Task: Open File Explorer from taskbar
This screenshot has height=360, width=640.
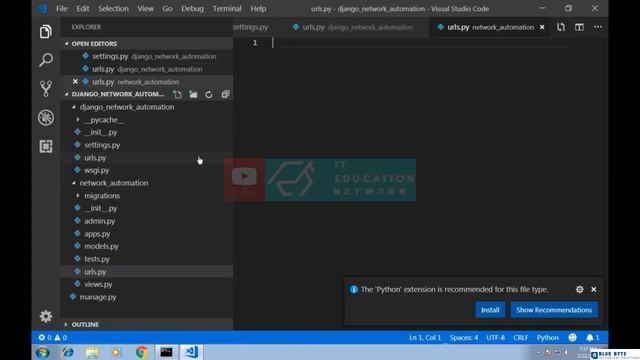Action: tap(93, 352)
